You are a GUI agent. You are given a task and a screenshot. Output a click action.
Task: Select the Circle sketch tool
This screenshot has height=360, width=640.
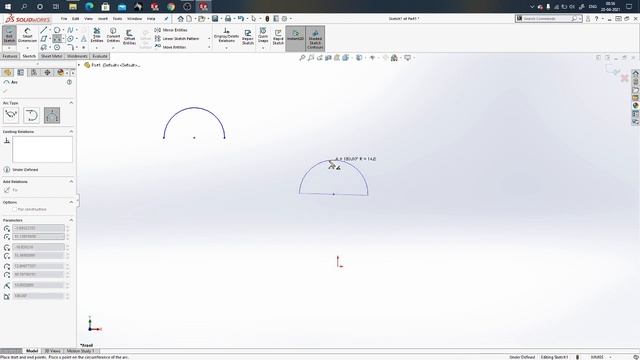pyautogui.click(x=57, y=30)
